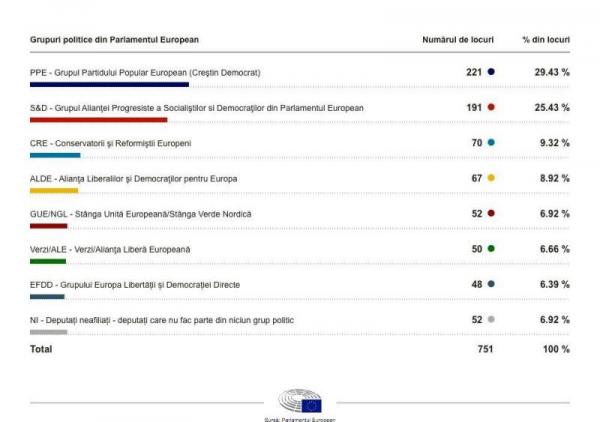Open CRE Conservatorii și Reformiștii Europeni entry
The width and height of the screenshot is (600, 422).
click(x=111, y=143)
